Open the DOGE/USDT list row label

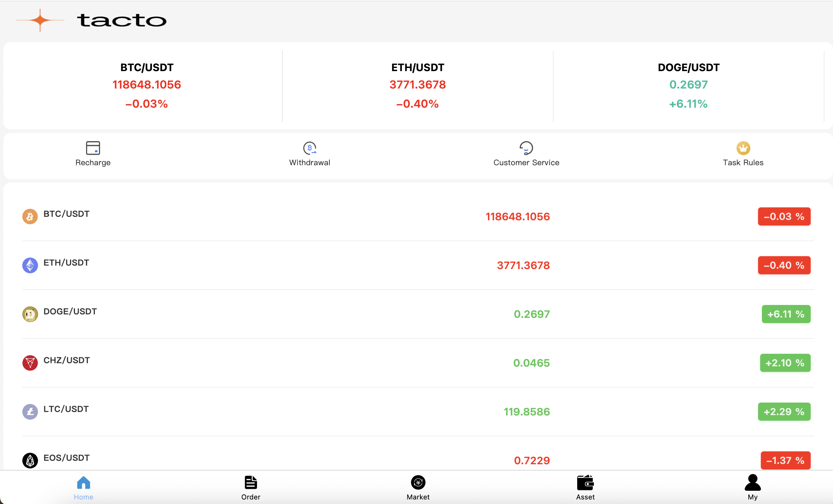point(70,312)
